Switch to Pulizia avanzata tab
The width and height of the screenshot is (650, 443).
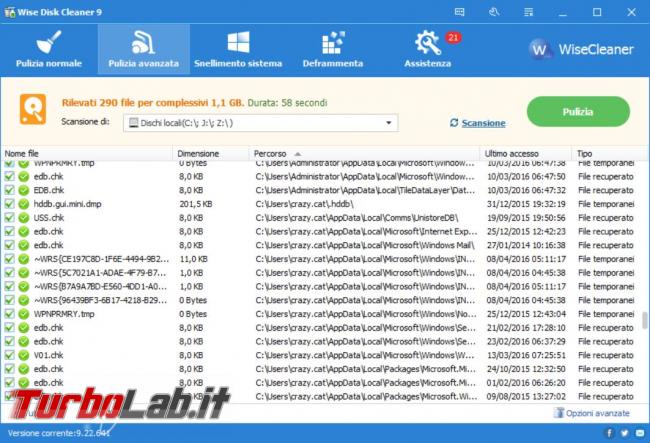click(x=143, y=49)
